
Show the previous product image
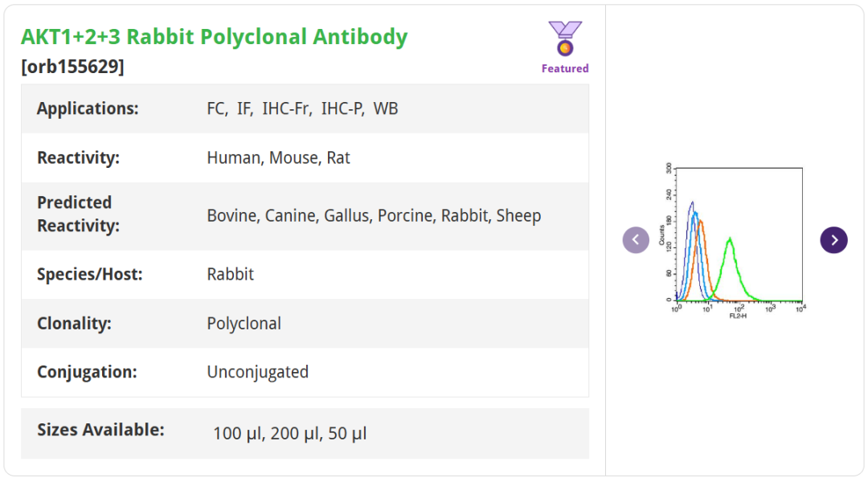(x=636, y=239)
